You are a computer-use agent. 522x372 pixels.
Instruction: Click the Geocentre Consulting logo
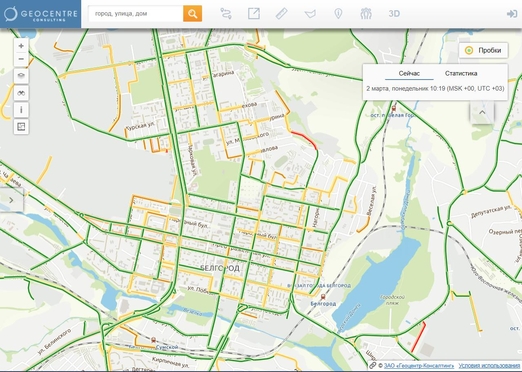click(41, 14)
